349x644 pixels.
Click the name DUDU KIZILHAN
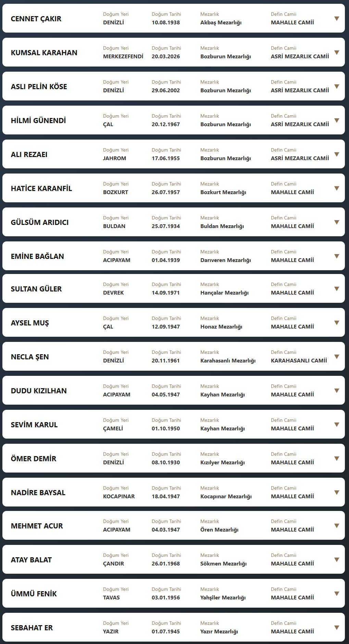click(39, 391)
